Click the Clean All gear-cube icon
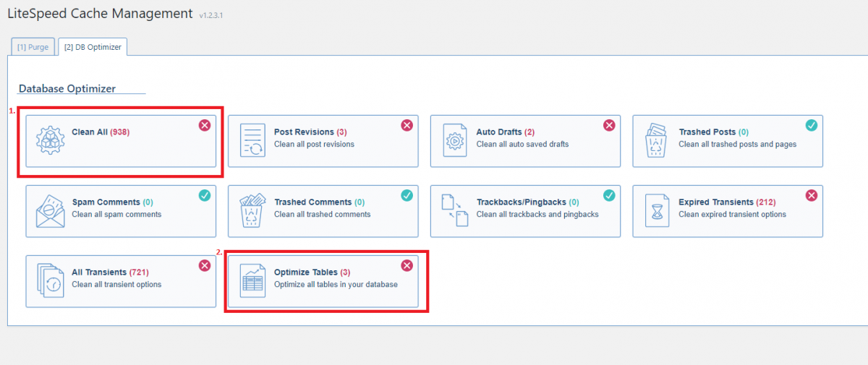 [50, 141]
